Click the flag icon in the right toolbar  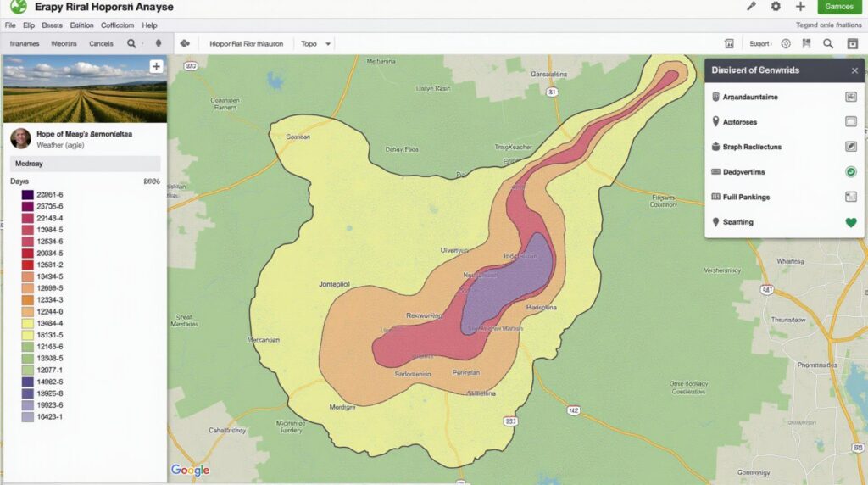point(806,43)
